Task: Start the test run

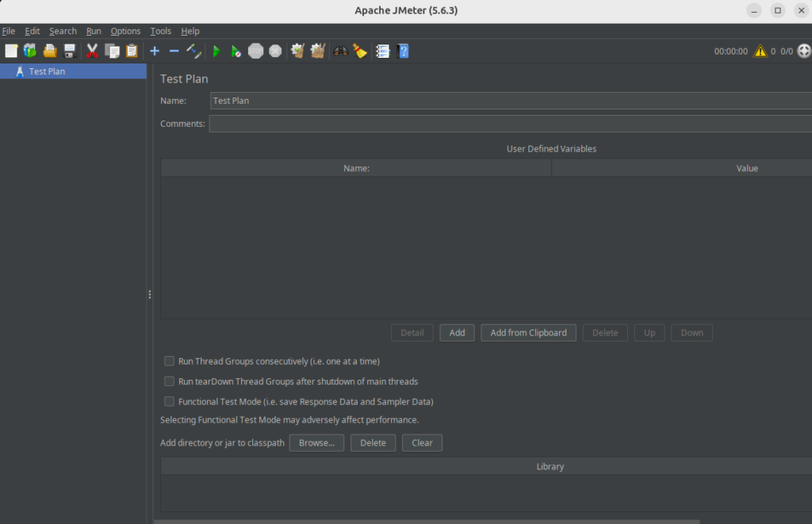Action: coord(216,51)
